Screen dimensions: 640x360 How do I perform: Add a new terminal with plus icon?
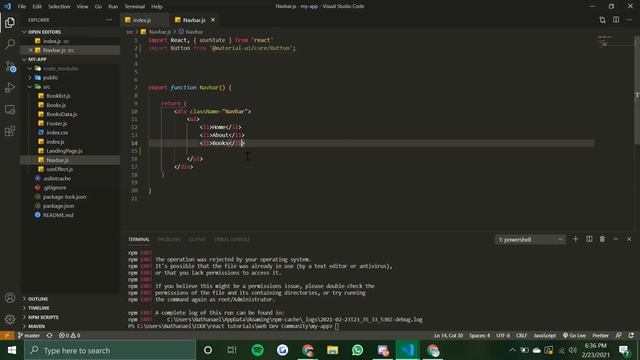576,239
